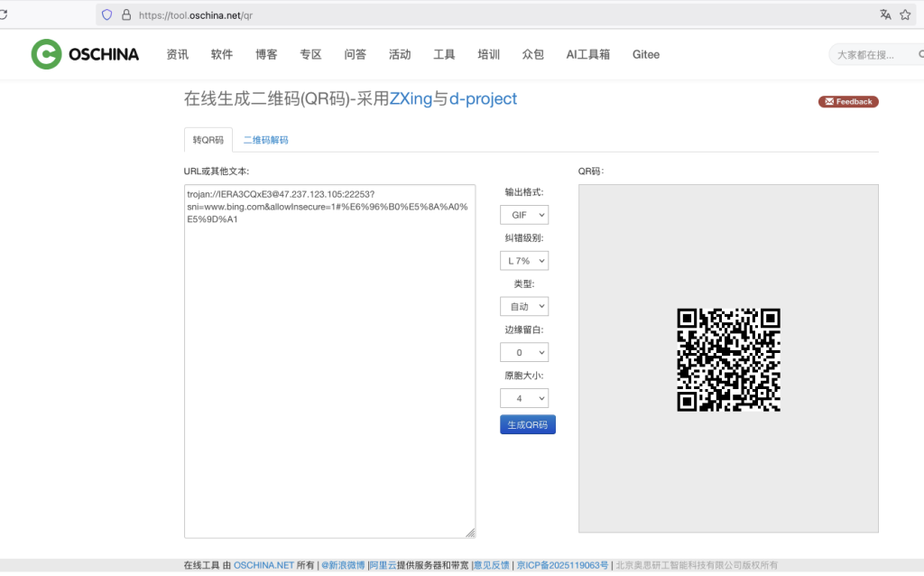Select the 转QR码 tab
The height and width of the screenshot is (576, 924).
pos(208,140)
